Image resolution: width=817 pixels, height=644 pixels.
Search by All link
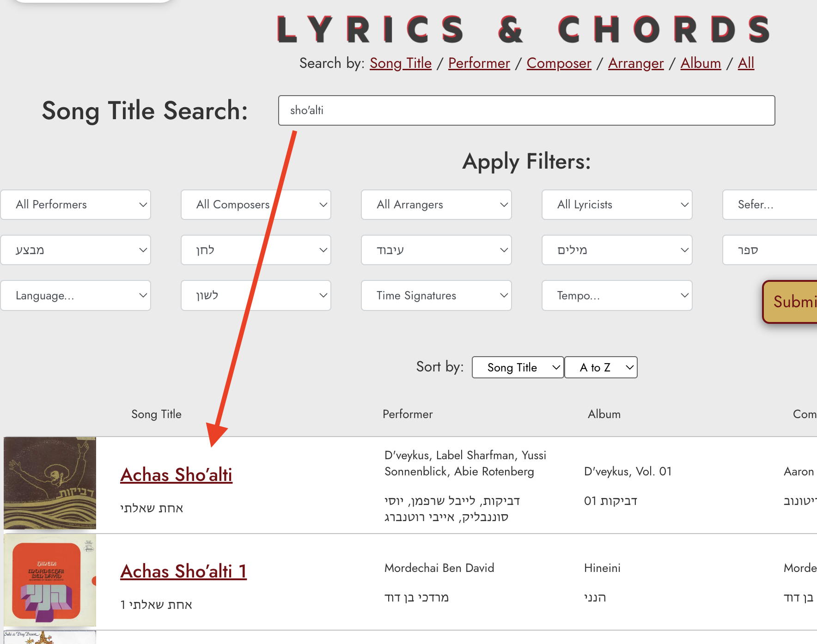(746, 63)
